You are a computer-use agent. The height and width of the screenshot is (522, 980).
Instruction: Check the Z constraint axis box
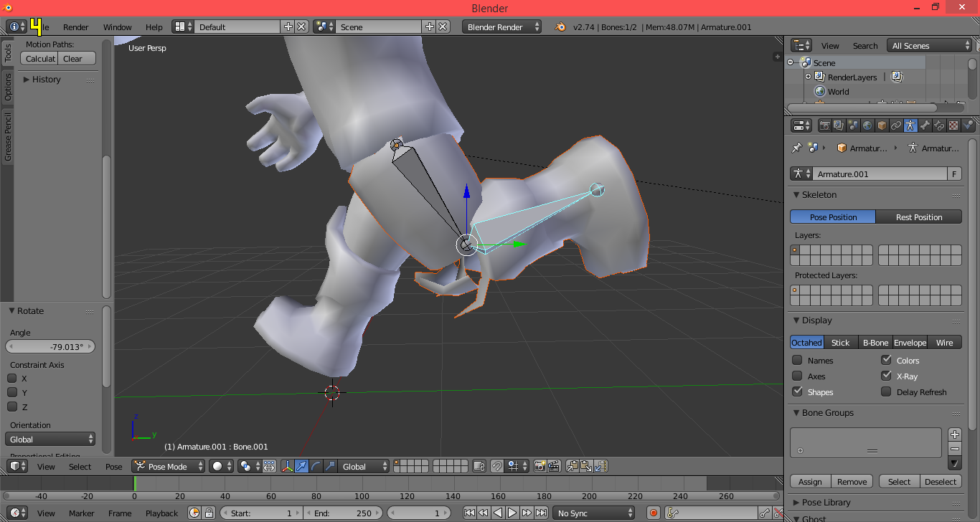[12, 407]
